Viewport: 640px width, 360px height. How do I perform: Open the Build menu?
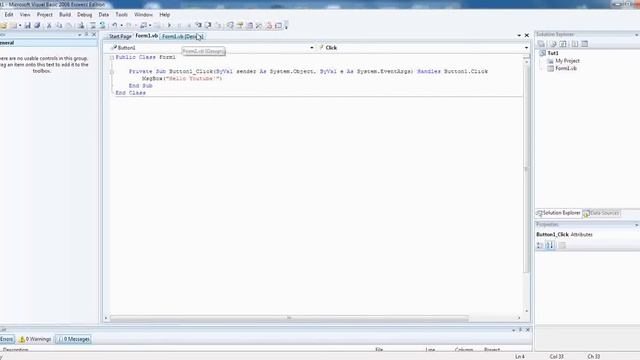65,15
